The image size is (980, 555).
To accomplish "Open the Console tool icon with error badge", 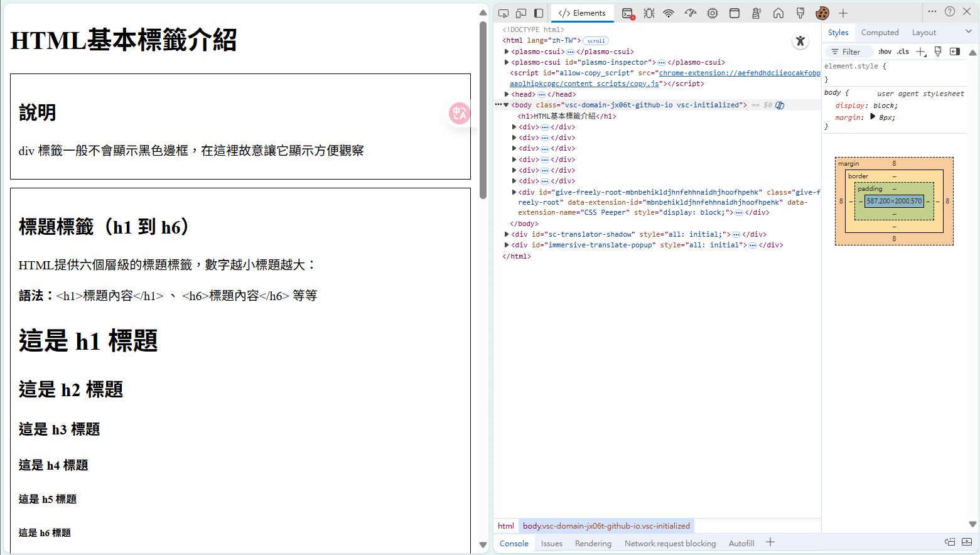I will [628, 13].
